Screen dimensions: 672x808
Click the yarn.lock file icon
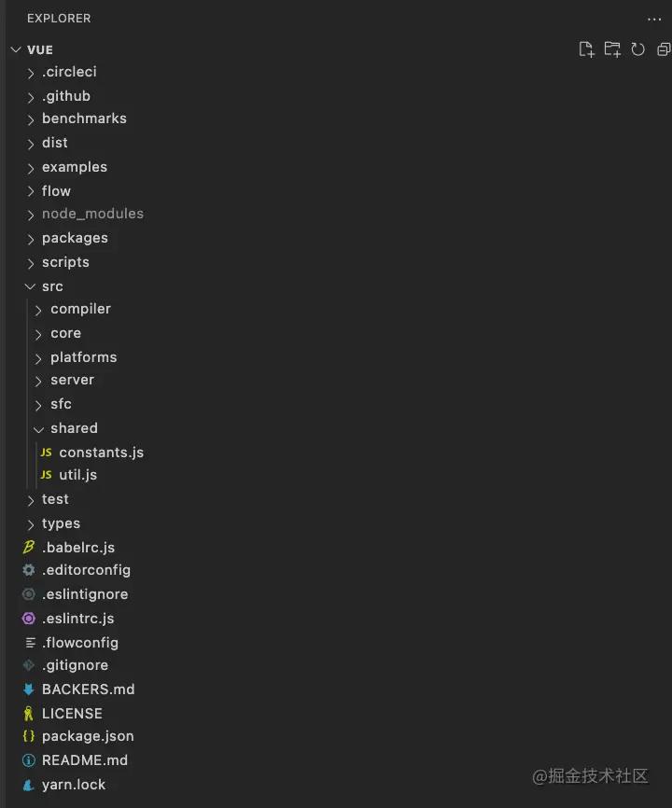(x=29, y=785)
